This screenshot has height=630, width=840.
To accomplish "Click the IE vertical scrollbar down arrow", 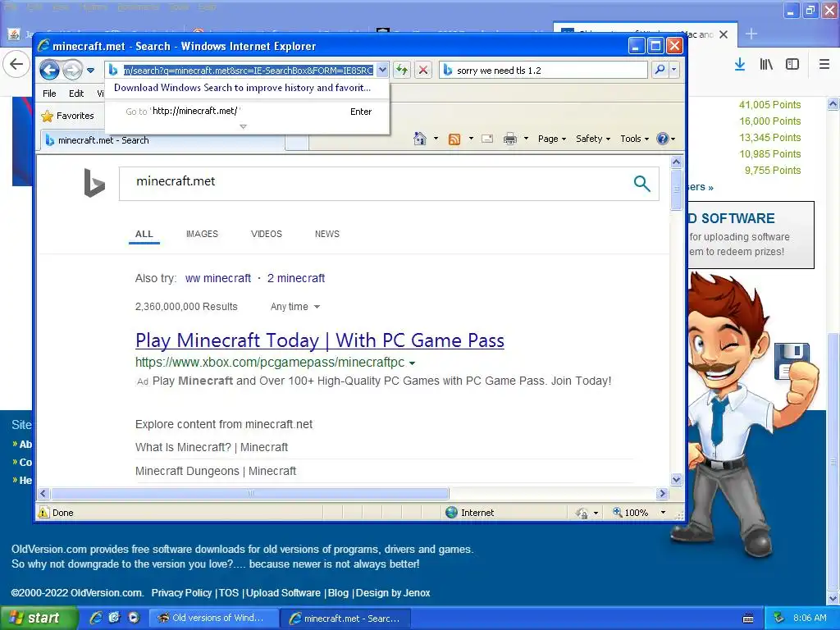I will coord(676,479).
